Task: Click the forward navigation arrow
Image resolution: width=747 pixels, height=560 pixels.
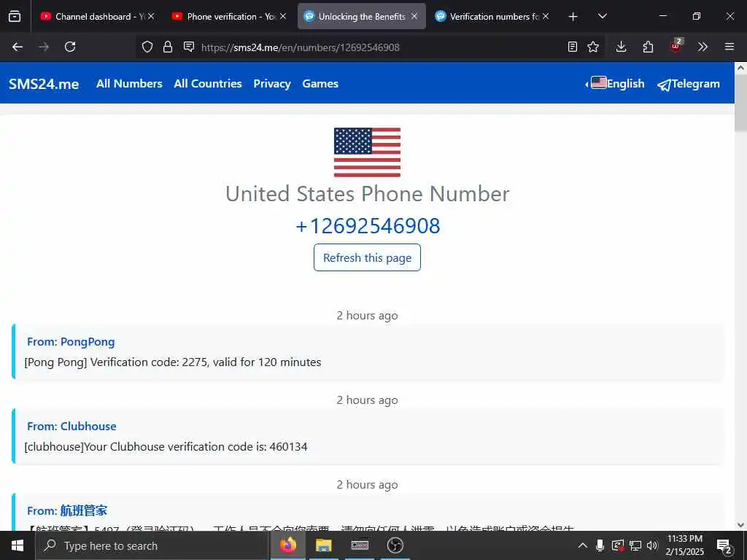Action: [x=44, y=47]
